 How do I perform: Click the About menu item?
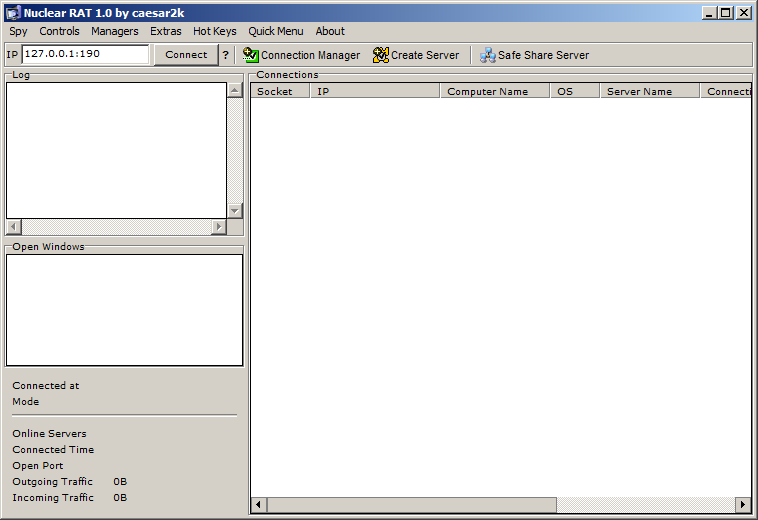click(330, 31)
